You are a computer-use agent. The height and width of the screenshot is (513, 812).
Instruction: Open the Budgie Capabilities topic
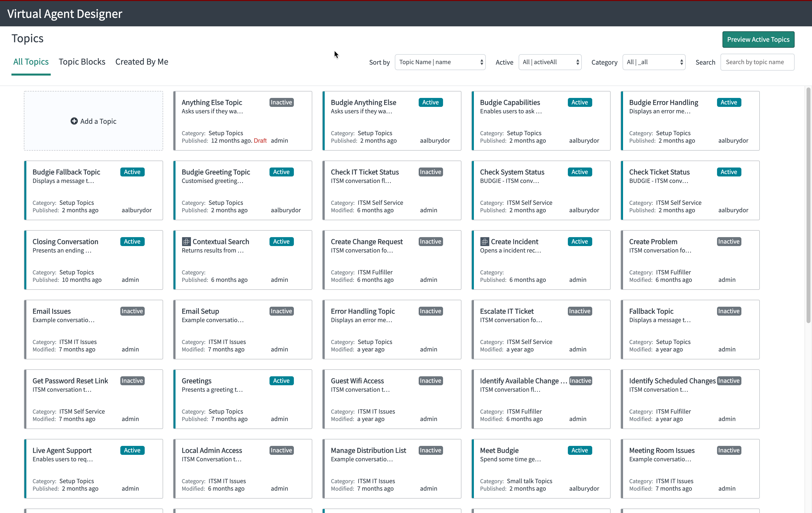tap(541, 121)
